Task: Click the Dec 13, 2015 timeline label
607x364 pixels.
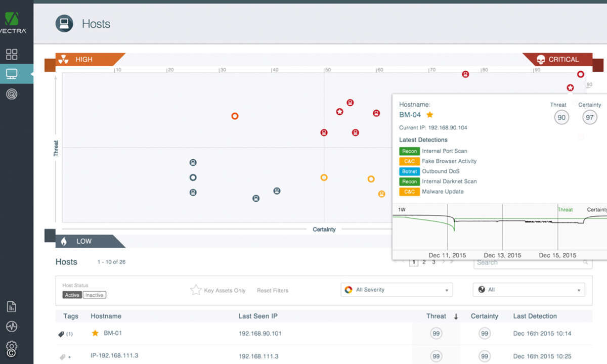Action: 502,255
